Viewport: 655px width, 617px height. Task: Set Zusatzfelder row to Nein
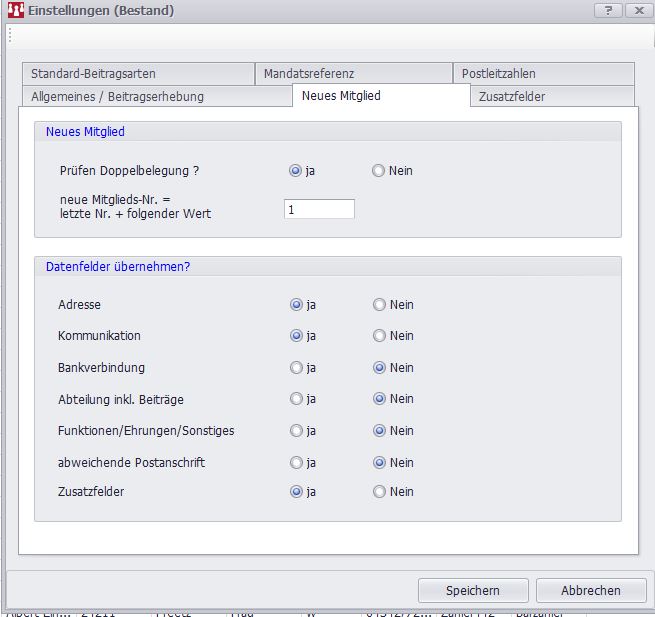[x=378, y=492]
